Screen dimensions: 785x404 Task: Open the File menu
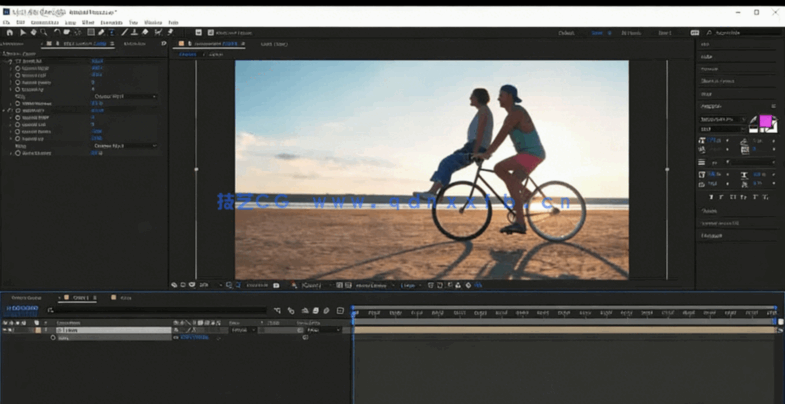[7, 21]
